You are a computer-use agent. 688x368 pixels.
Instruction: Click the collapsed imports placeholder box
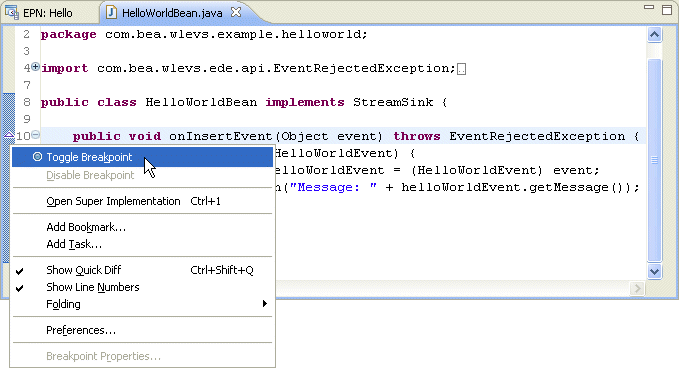click(x=461, y=69)
